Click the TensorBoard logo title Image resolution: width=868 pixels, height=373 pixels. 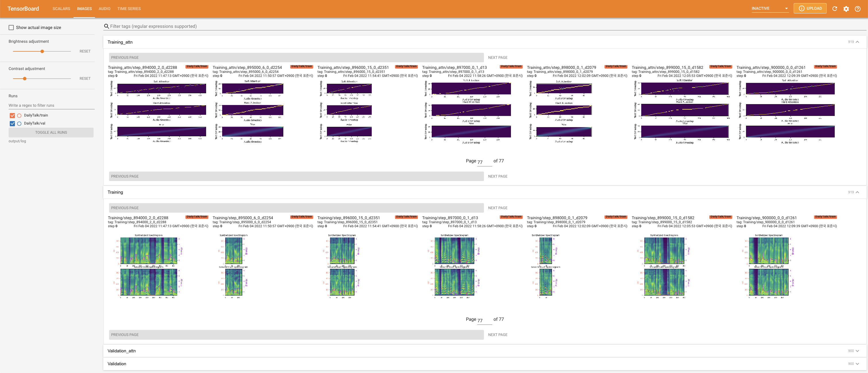pyautogui.click(x=23, y=9)
